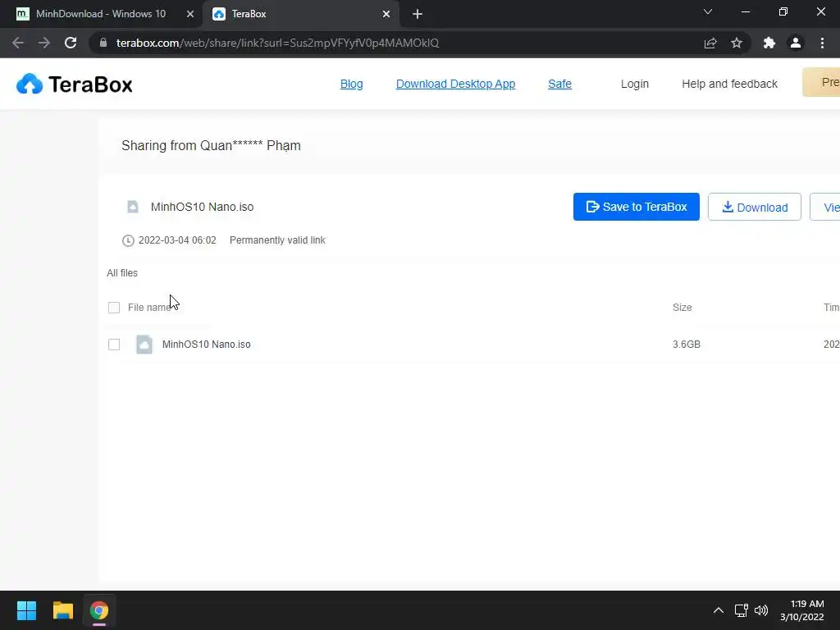Click the clock icon beside share date
840x630 pixels.
point(128,240)
